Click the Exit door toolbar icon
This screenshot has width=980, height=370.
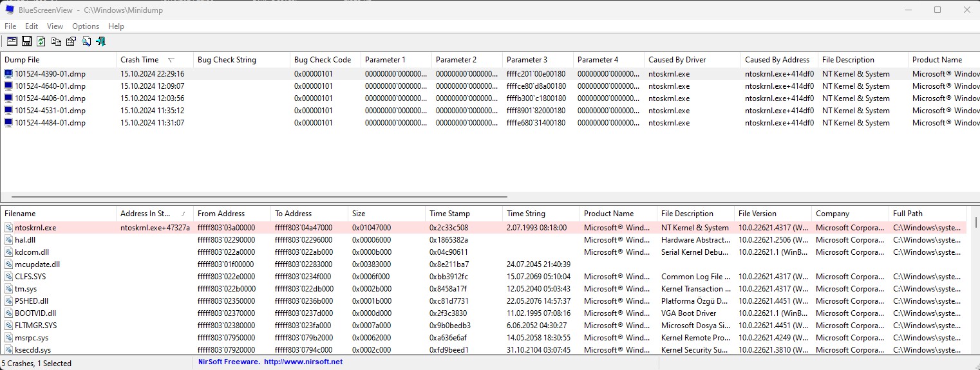[100, 41]
